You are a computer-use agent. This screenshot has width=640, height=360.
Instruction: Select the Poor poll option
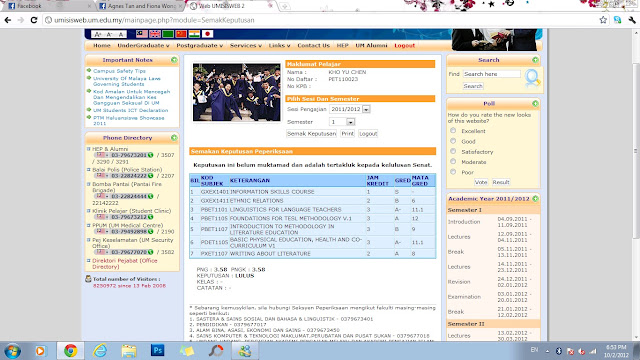(453, 172)
